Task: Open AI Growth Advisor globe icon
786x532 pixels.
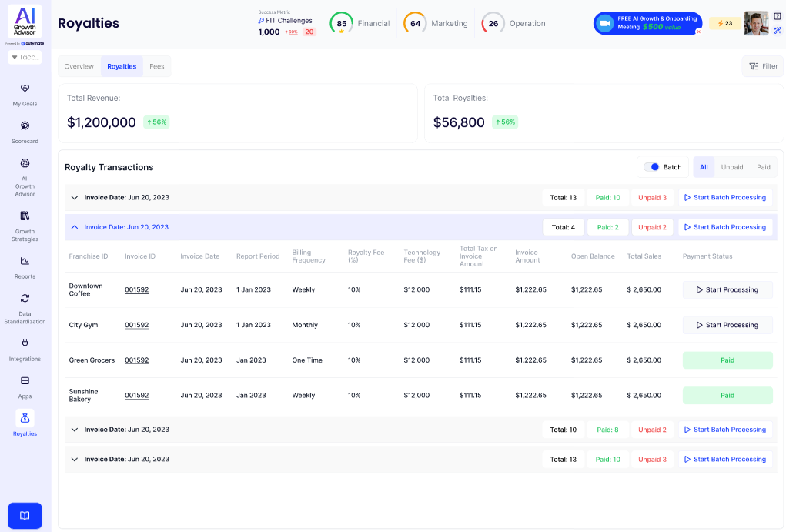Action: pos(25,163)
